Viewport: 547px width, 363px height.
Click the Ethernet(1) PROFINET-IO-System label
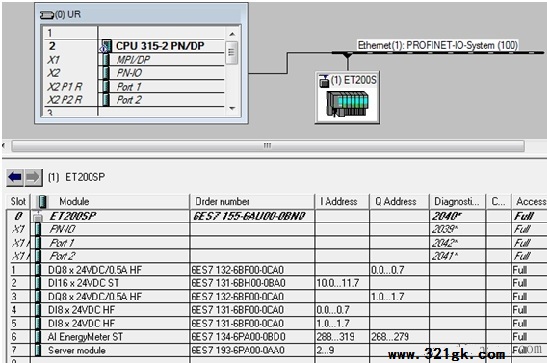(437, 45)
